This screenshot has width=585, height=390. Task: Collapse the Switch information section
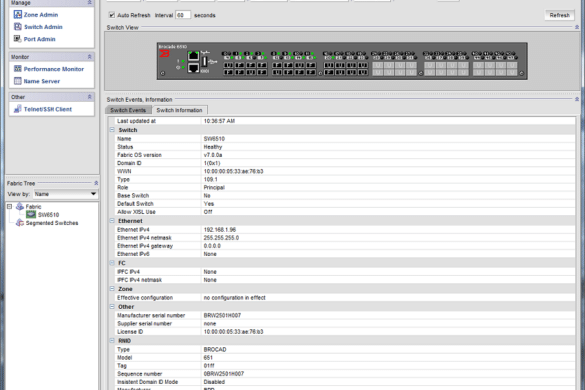pyautogui.click(x=112, y=130)
